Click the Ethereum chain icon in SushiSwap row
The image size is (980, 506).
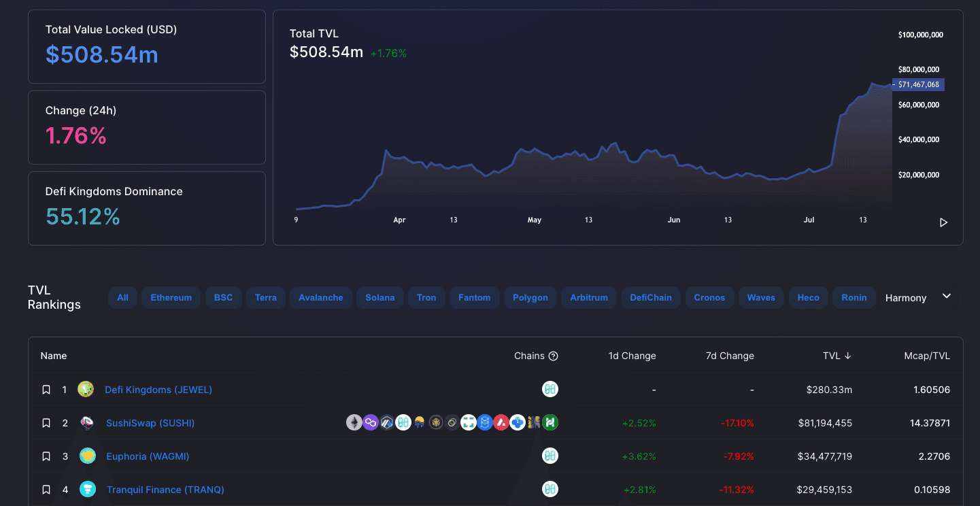click(354, 423)
